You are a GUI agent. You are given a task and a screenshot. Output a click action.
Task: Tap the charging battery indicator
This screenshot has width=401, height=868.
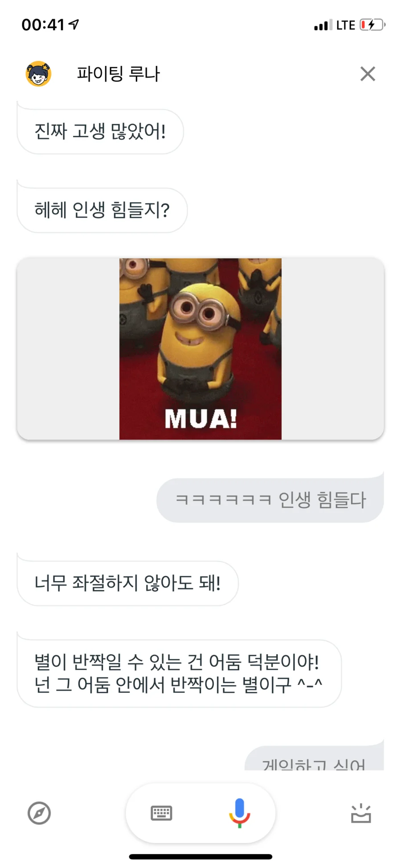(372, 25)
